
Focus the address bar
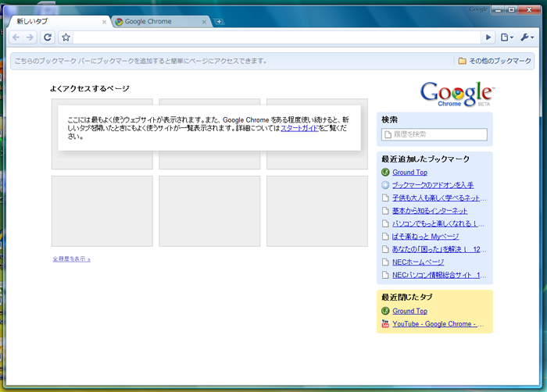coord(277,37)
